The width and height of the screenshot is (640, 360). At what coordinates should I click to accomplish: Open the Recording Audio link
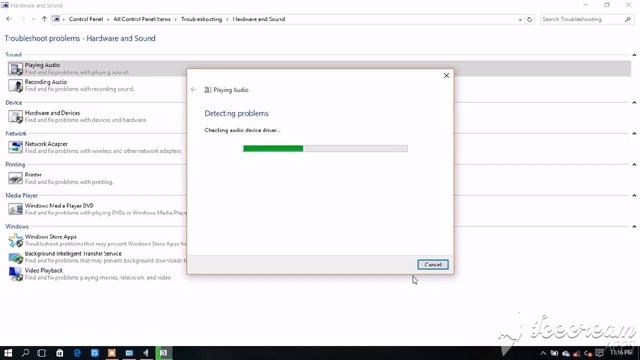click(46, 82)
